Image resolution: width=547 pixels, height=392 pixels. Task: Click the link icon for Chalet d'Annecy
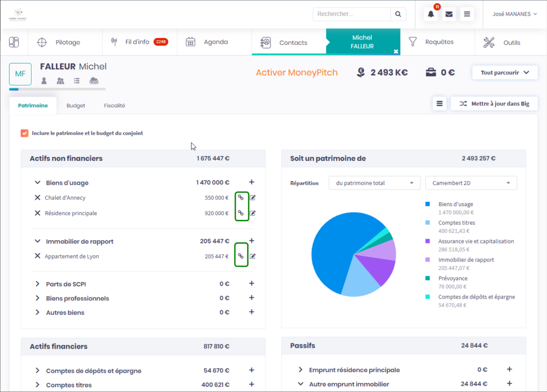[x=241, y=198]
